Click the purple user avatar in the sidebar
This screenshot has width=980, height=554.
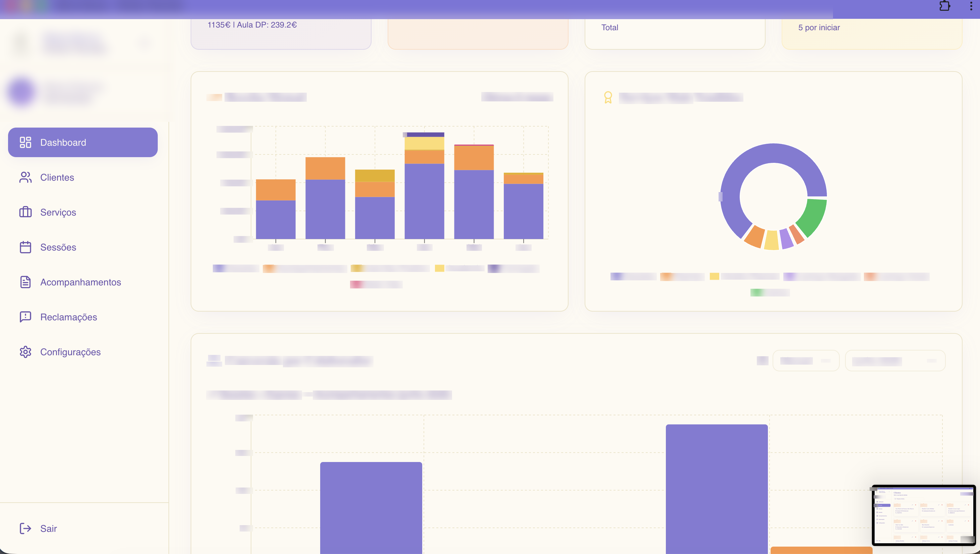pos(22,91)
